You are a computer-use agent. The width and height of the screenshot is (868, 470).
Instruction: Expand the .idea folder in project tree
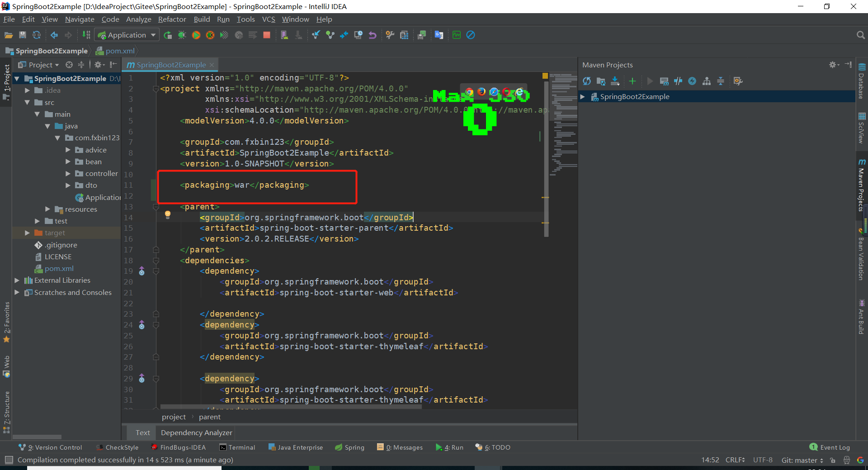pyautogui.click(x=27, y=90)
